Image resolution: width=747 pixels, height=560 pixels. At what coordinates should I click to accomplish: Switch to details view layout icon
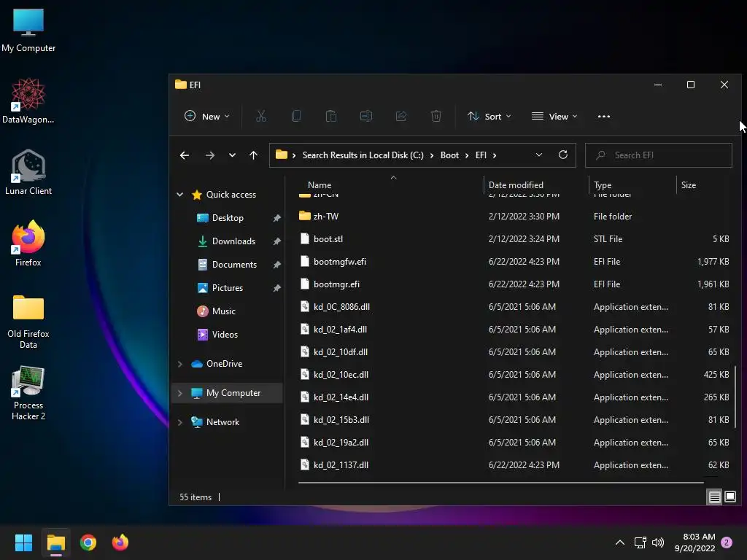pyautogui.click(x=715, y=497)
